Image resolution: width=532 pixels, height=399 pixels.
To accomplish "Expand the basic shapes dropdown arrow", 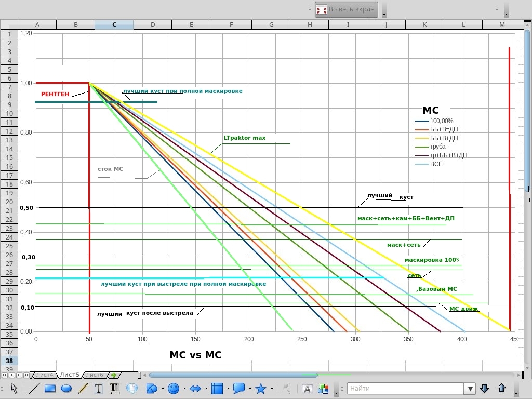I will click(163, 389).
